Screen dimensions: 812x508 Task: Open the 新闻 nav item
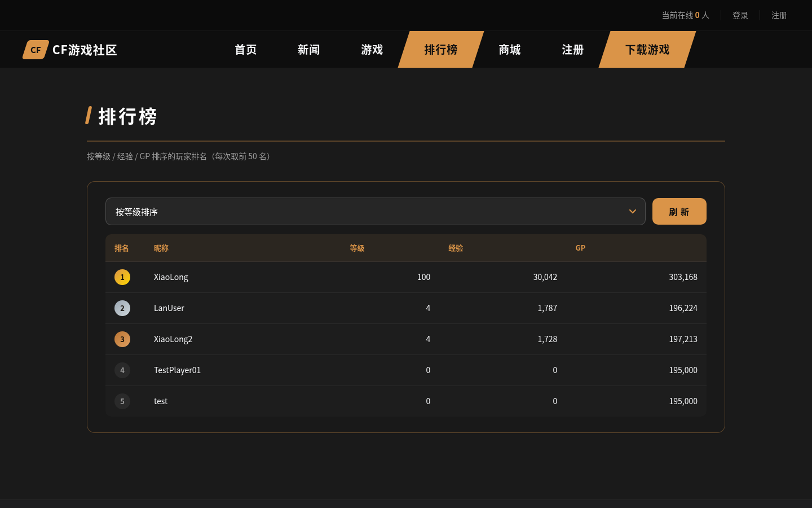(x=309, y=50)
